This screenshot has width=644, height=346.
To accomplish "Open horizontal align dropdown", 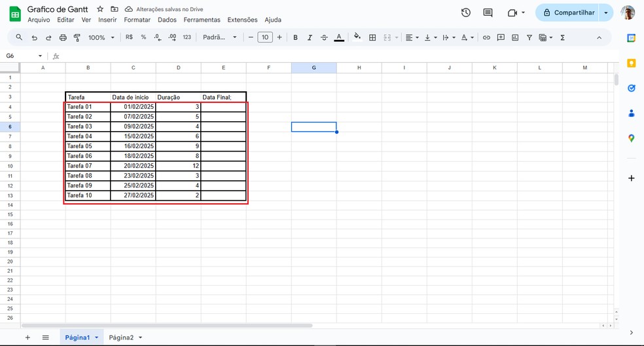I will [x=412, y=37].
